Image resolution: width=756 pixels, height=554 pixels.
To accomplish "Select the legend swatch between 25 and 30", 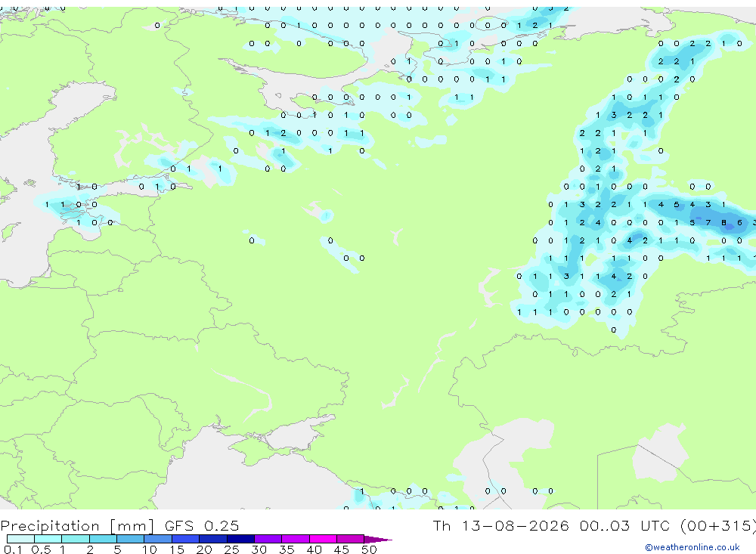I will (240, 539).
